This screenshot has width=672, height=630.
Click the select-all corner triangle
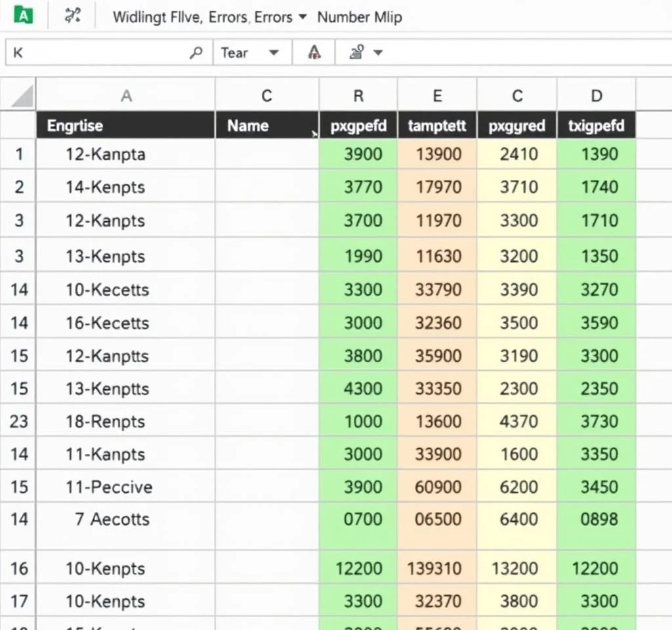click(22, 96)
